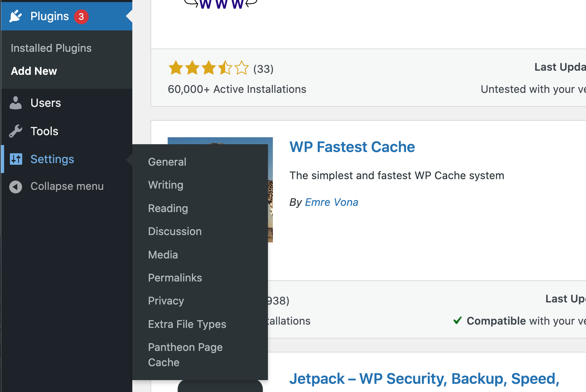Click the Settings sliders icon

[x=16, y=159]
